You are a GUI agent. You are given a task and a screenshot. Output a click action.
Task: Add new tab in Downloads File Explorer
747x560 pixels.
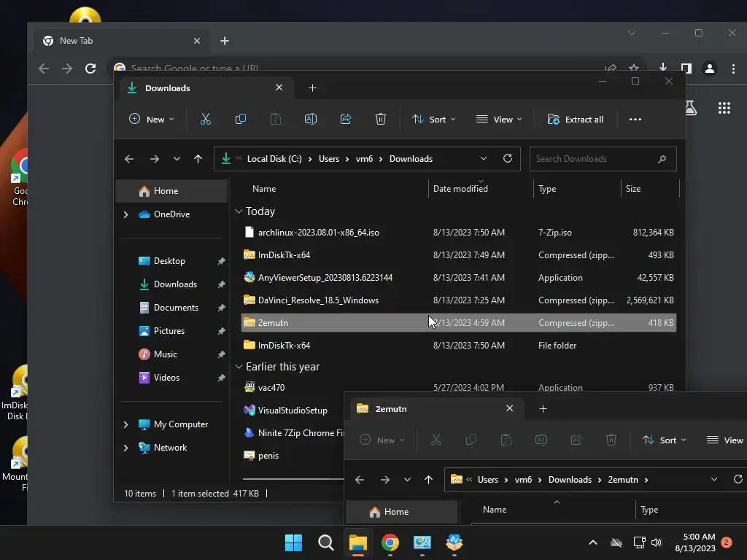click(312, 88)
